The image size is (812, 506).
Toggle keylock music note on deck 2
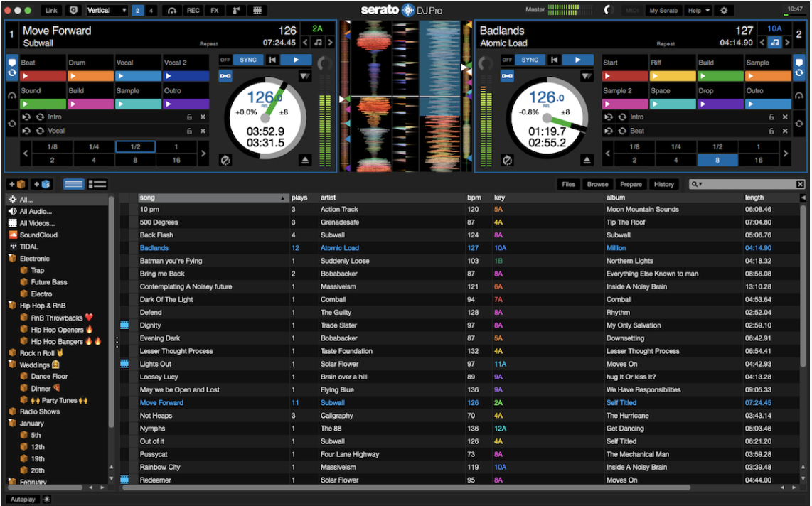pyautogui.click(x=774, y=43)
